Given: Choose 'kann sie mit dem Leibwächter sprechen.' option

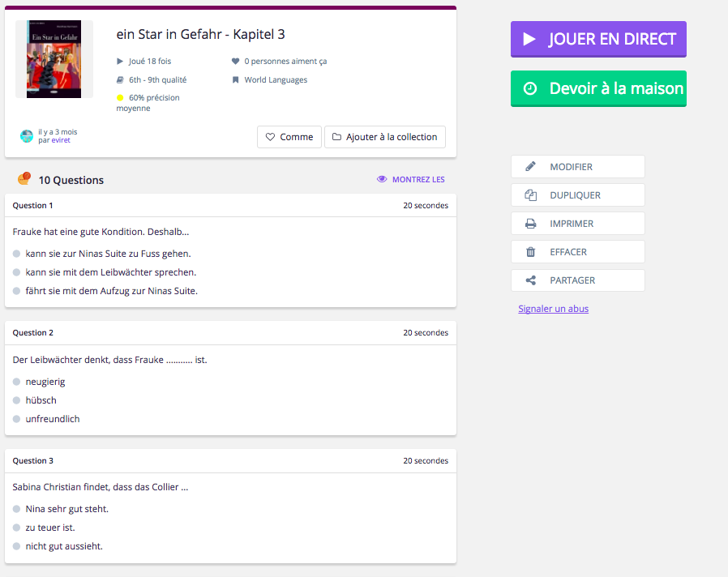Looking at the screenshot, I should click(17, 272).
